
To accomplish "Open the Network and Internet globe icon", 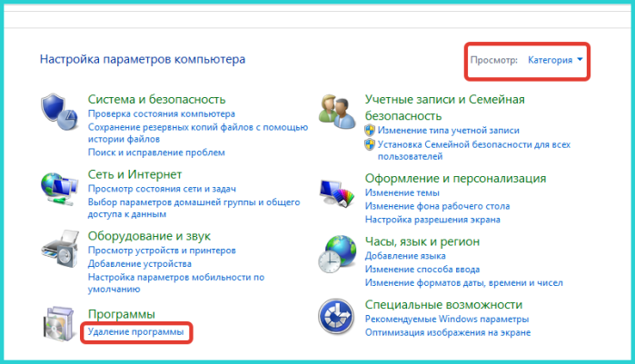I will [60, 189].
